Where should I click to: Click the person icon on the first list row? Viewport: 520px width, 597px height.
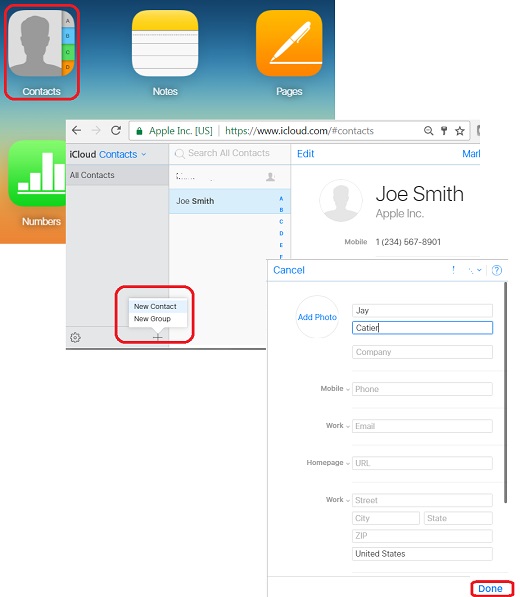(271, 177)
